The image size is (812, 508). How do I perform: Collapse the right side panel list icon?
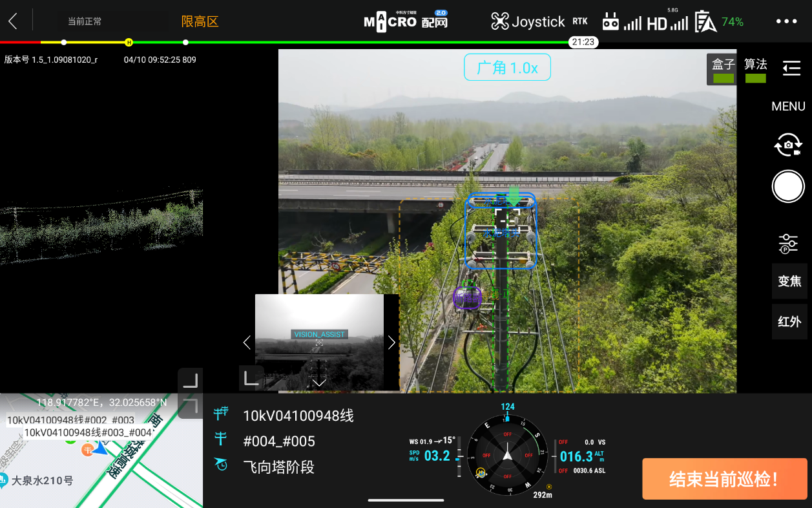click(791, 68)
